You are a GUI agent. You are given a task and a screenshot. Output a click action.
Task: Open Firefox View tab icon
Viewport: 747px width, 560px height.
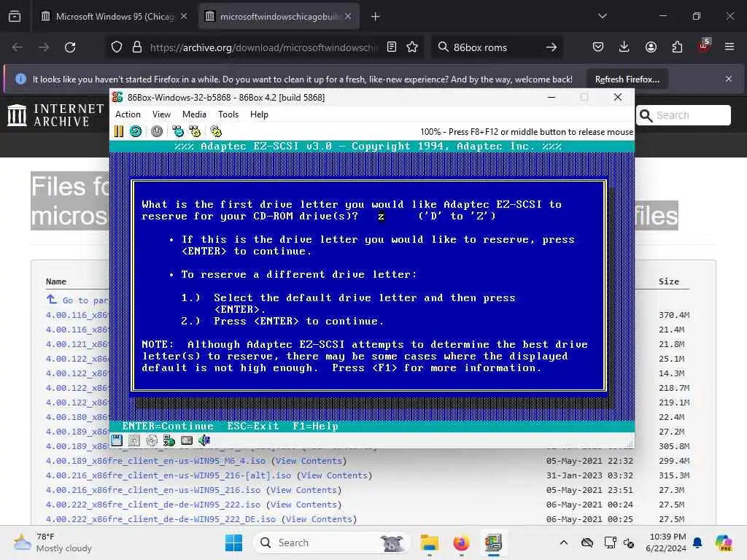15,17
